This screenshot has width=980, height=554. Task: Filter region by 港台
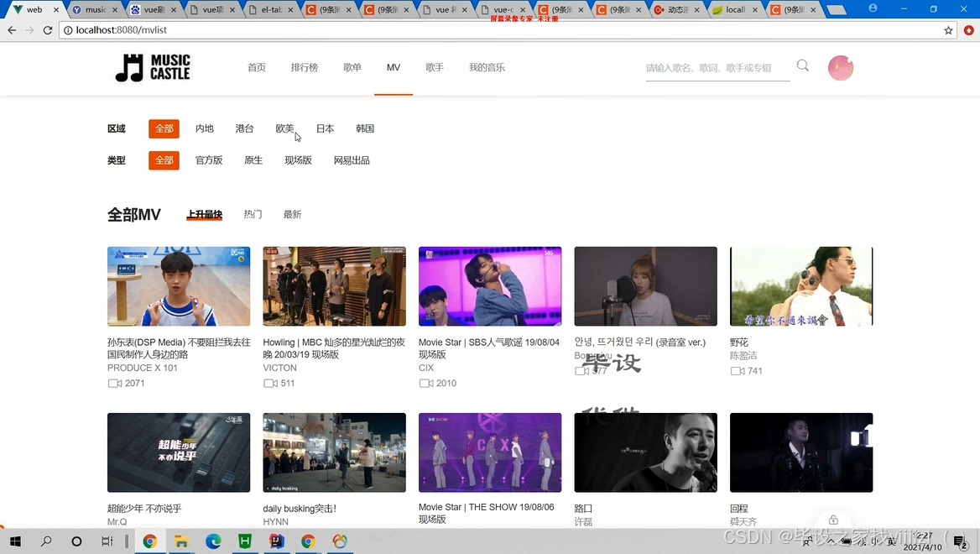[x=244, y=128]
